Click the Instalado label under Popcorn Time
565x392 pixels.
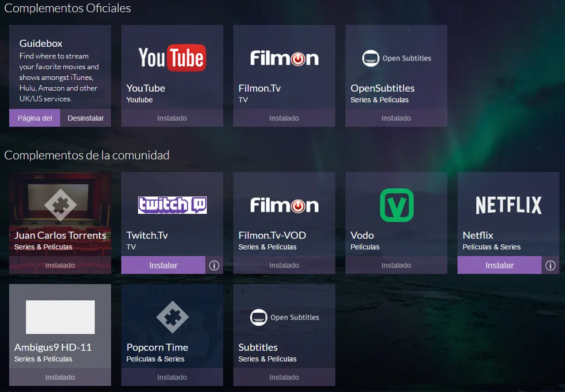point(172,377)
